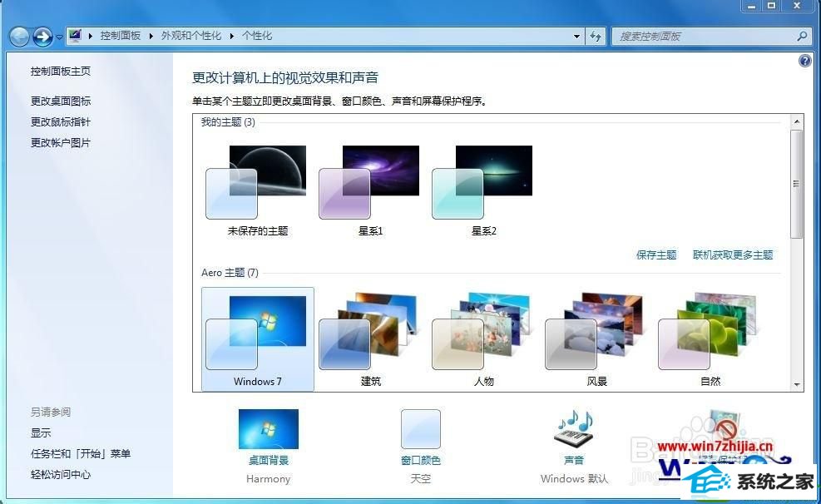Apply the 建筑 Aero theme

tap(371, 339)
